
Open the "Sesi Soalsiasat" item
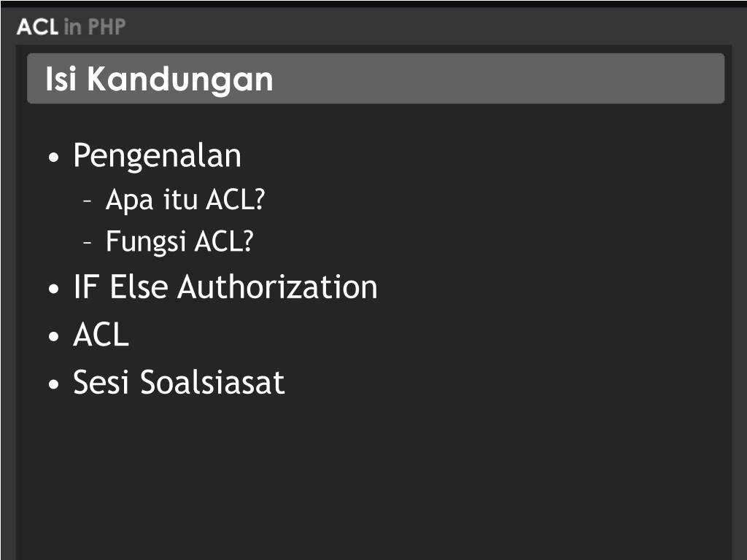(x=179, y=382)
